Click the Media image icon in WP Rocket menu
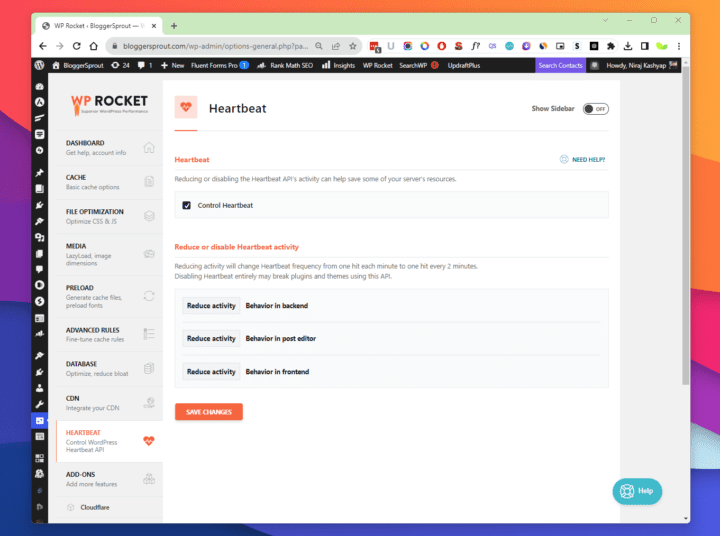 149,254
